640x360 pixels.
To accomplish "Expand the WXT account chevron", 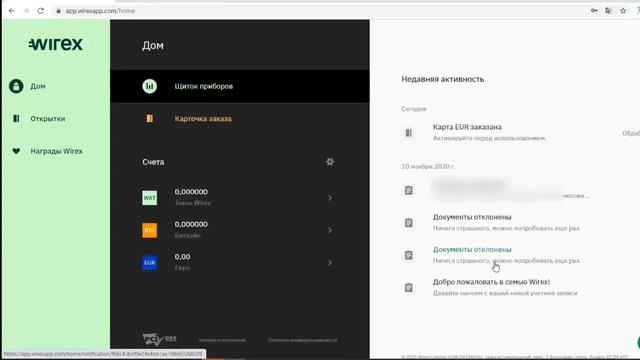I will pos(330,198).
